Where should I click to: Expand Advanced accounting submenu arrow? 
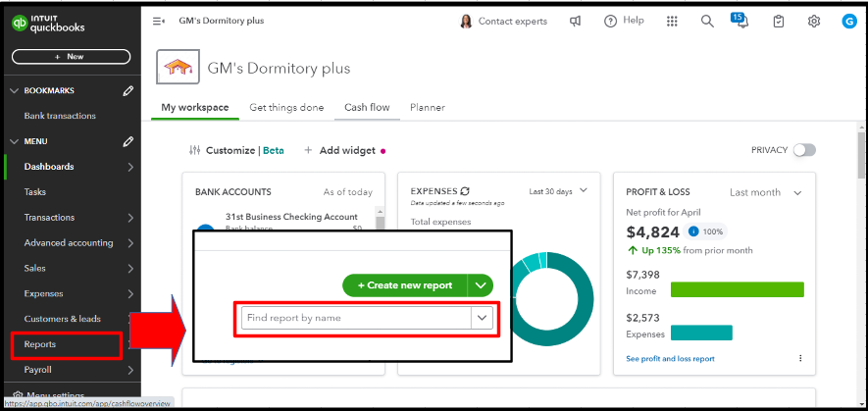coord(130,243)
